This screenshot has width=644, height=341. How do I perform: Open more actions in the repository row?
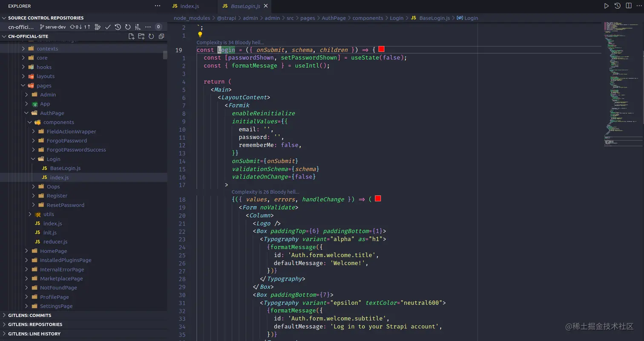(x=148, y=27)
